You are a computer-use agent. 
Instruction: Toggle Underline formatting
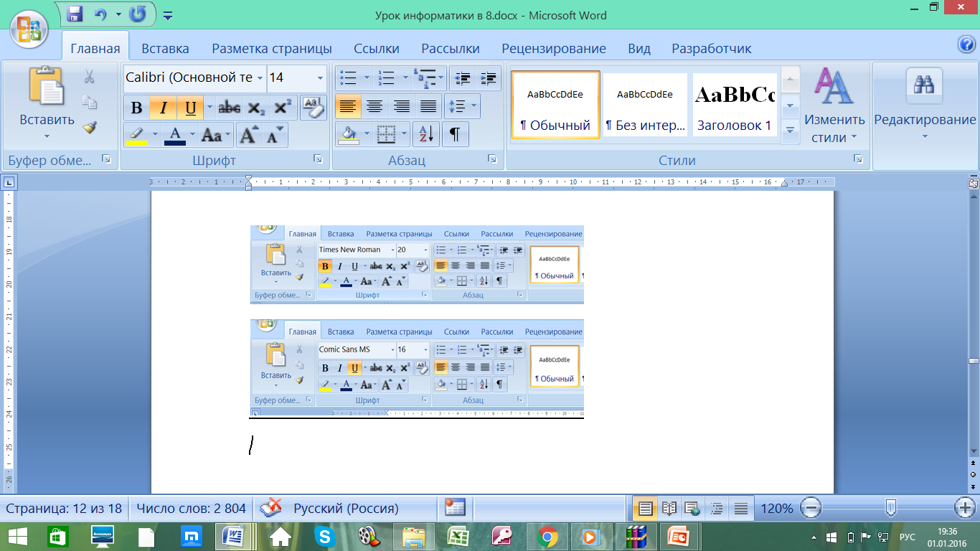[190, 108]
